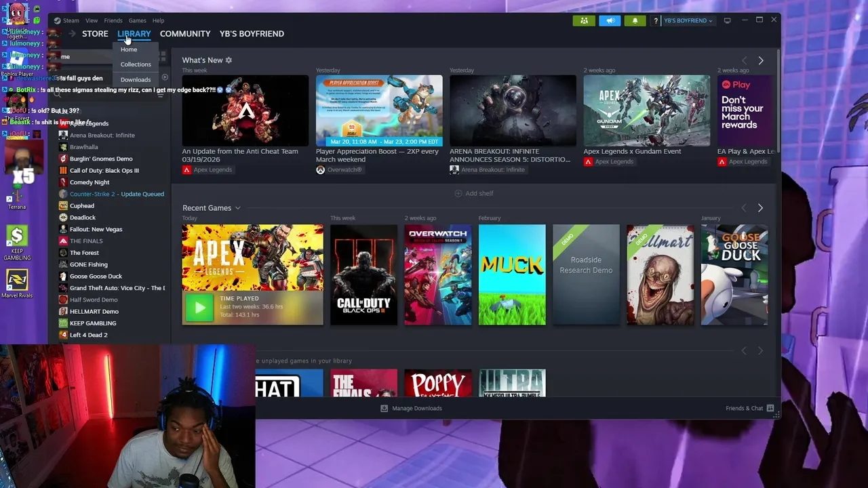Open What's New settings gear icon
This screenshot has height=488, width=868.
click(x=229, y=60)
